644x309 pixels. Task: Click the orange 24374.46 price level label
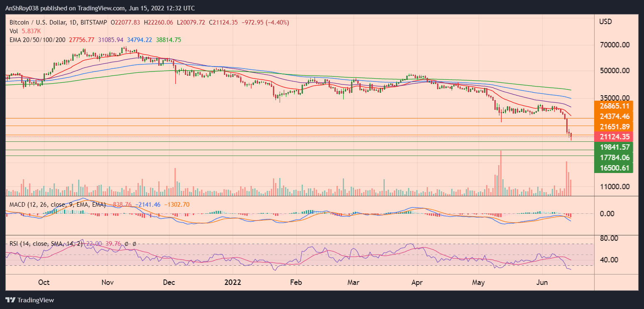614,116
